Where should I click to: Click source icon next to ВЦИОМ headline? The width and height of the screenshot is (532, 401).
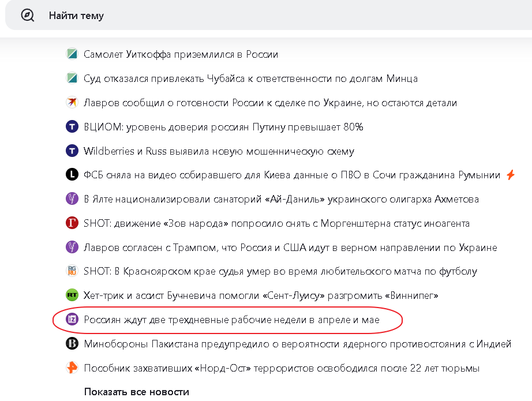coord(72,127)
